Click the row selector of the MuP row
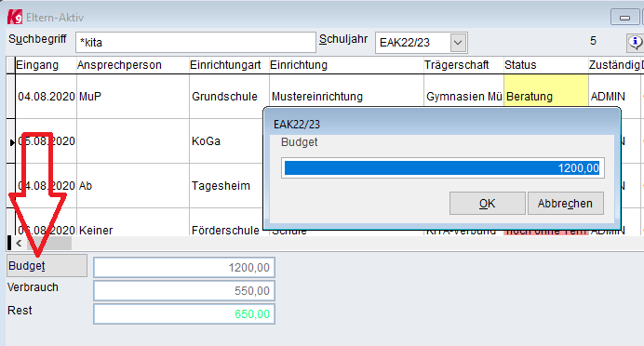The height and width of the screenshot is (346, 644). [x=10, y=97]
